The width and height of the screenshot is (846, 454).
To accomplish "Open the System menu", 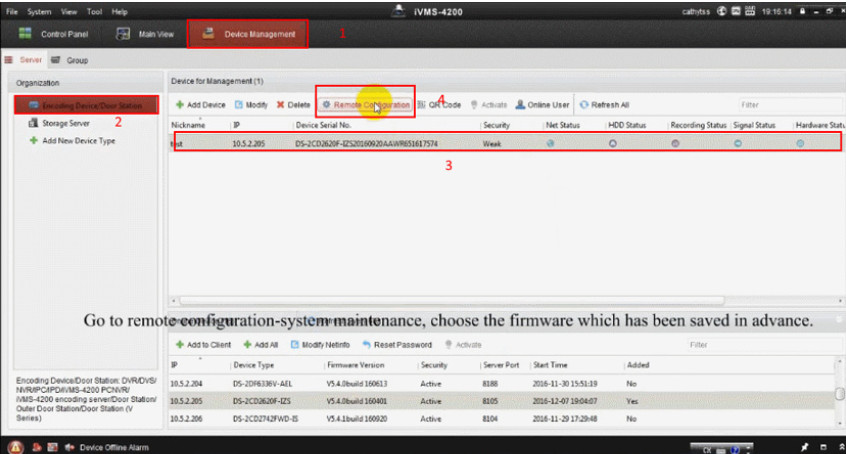I will [x=39, y=11].
